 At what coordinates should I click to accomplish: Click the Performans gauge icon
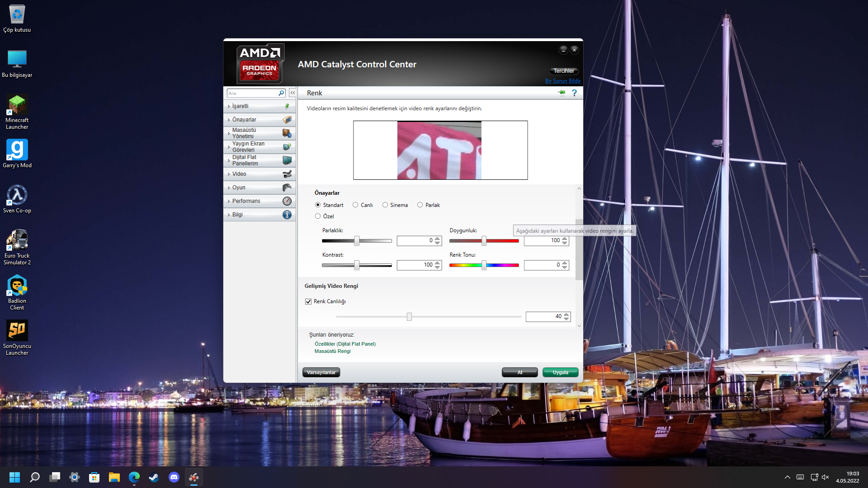(x=287, y=201)
